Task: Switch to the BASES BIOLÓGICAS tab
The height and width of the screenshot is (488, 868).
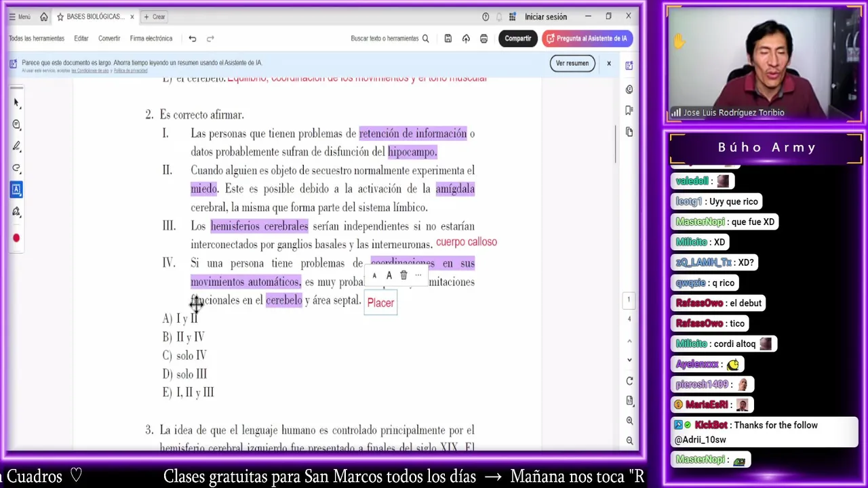Action: coord(95,17)
